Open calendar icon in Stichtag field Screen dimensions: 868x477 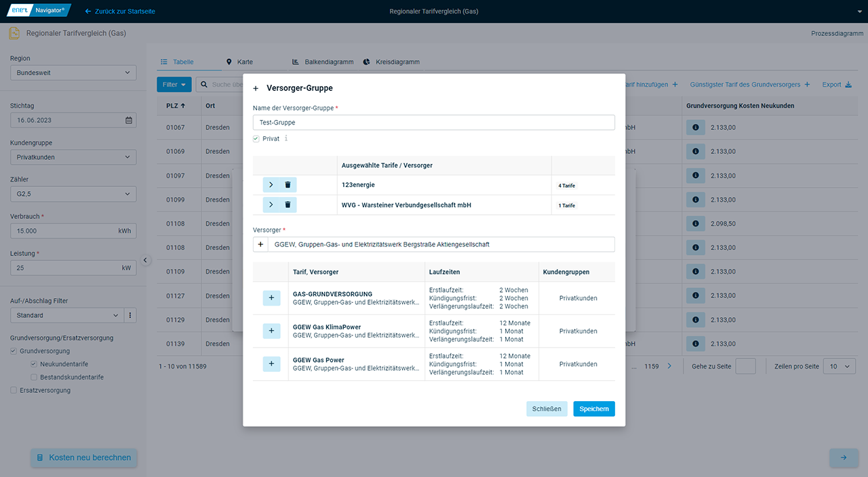[x=129, y=121]
